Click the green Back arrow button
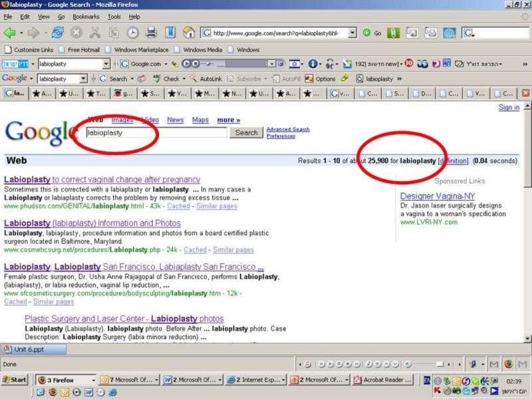 9,33
